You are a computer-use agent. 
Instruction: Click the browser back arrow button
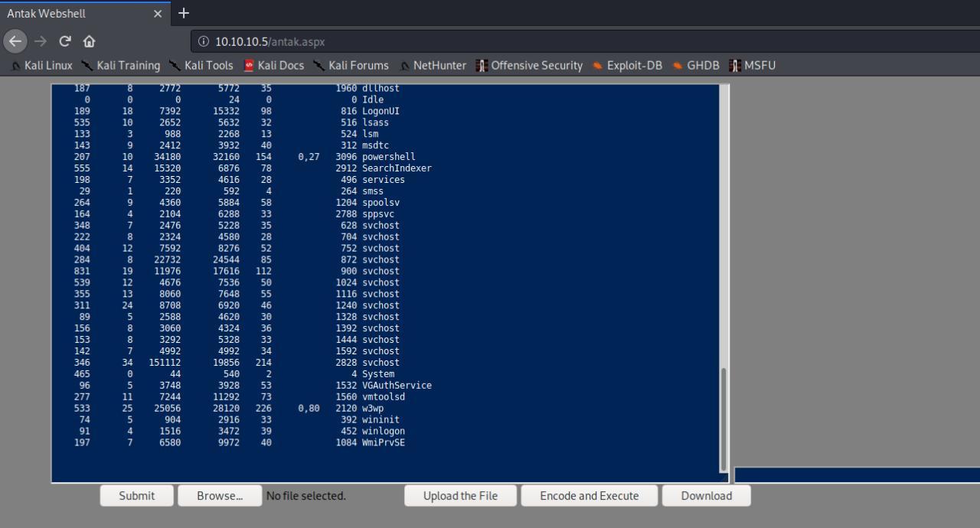(x=15, y=41)
